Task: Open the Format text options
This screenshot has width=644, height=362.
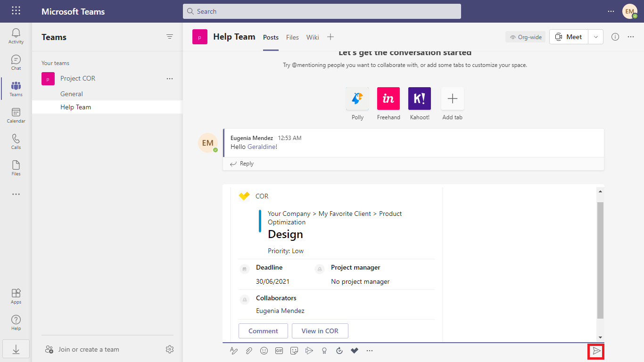Action: [234, 351]
